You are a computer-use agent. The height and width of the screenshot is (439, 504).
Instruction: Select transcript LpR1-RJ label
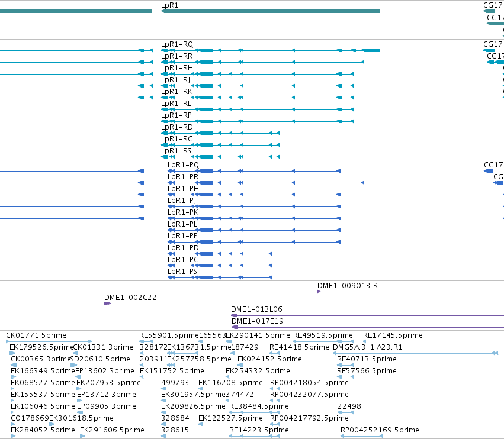pos(175,80)
